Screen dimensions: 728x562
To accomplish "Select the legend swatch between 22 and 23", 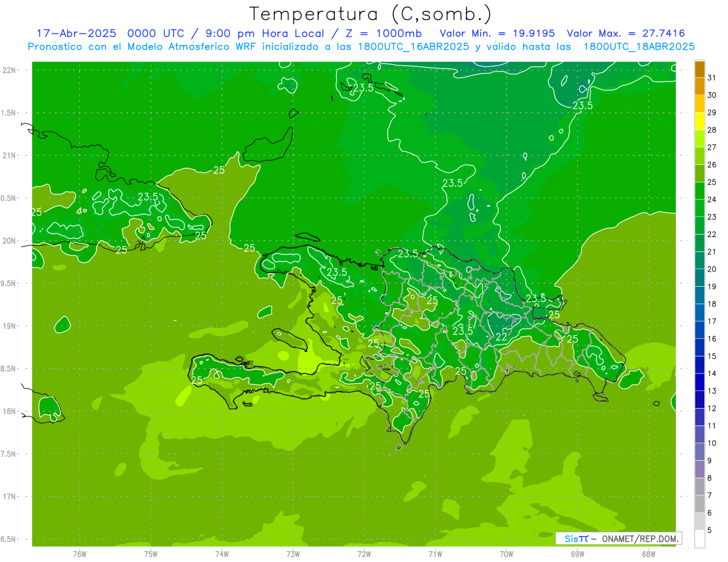I will [x=699, y=226].
